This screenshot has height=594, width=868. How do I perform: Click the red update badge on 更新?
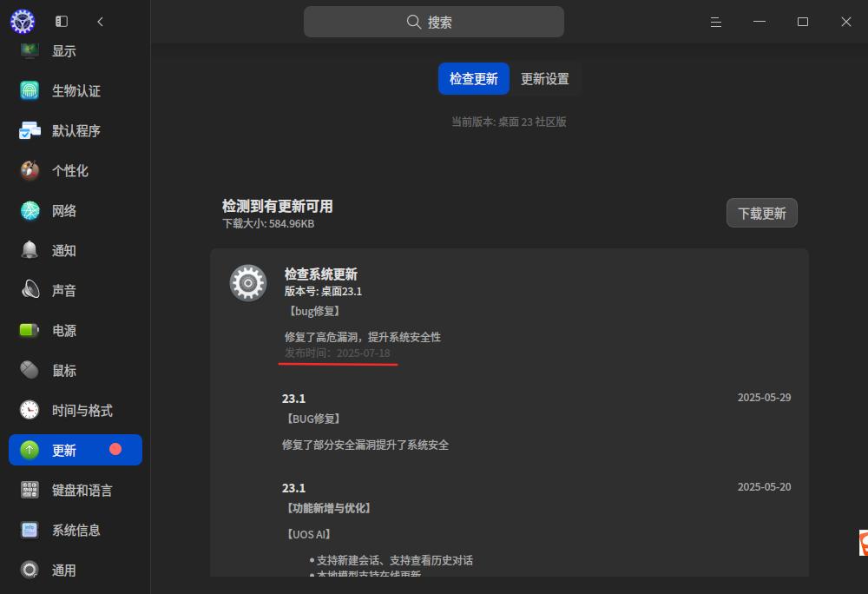115,449
